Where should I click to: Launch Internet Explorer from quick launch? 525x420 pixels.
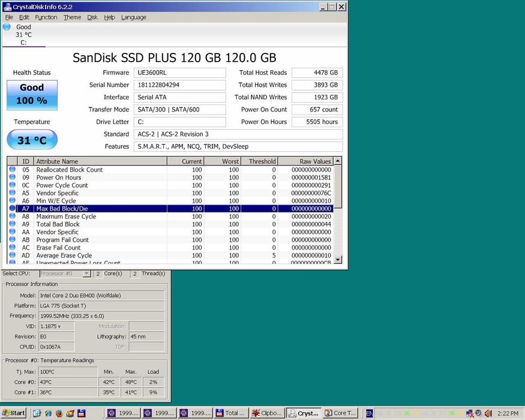[48, 413]
